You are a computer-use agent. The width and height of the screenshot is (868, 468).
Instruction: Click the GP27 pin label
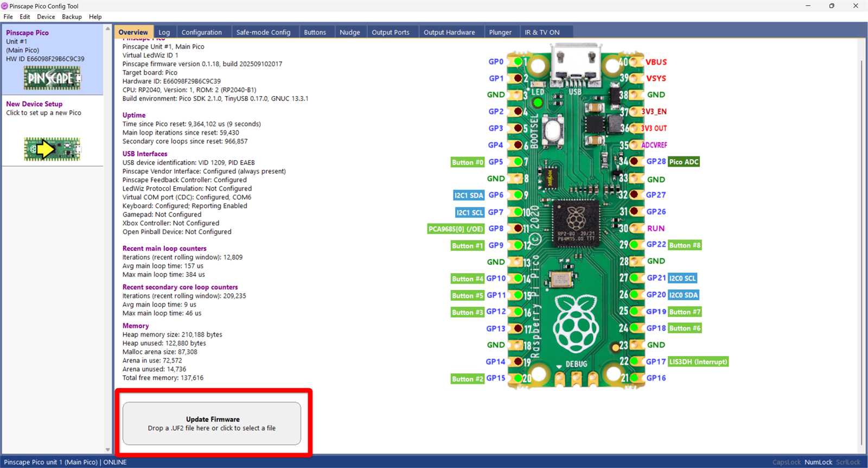tap(656, 195)
